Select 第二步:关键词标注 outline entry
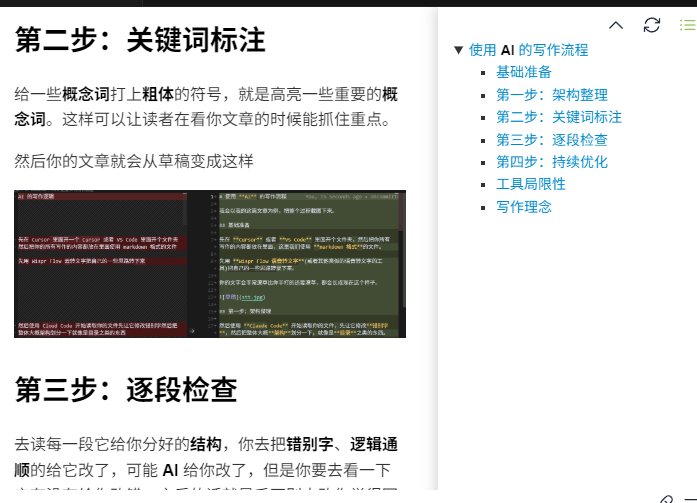Viewport: 697px width, 503px height. pos(558,117)
